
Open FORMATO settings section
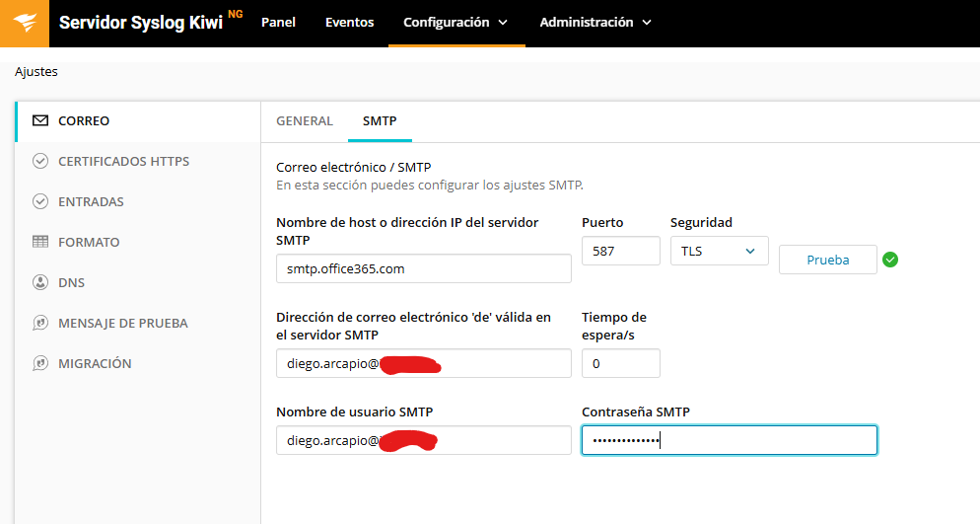(138, 242)
